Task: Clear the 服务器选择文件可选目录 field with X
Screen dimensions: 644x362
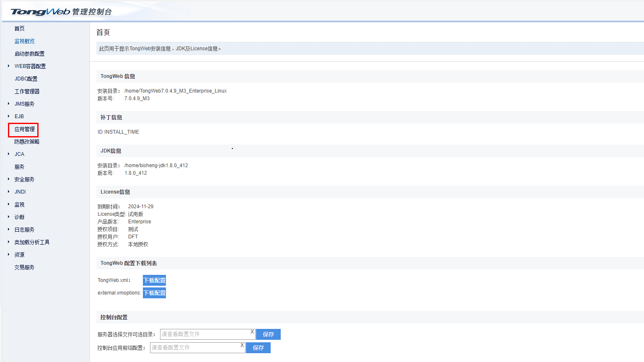Action: pos(252,332)
